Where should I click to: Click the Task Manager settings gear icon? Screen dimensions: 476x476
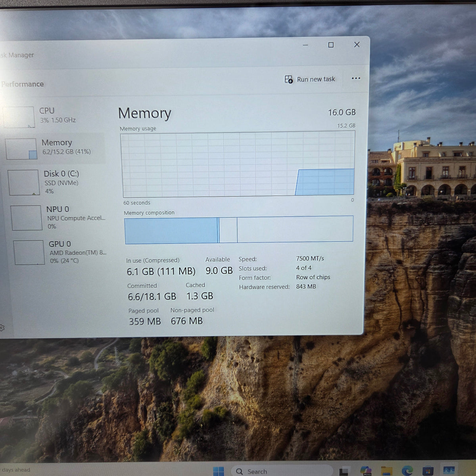(2, 328)
